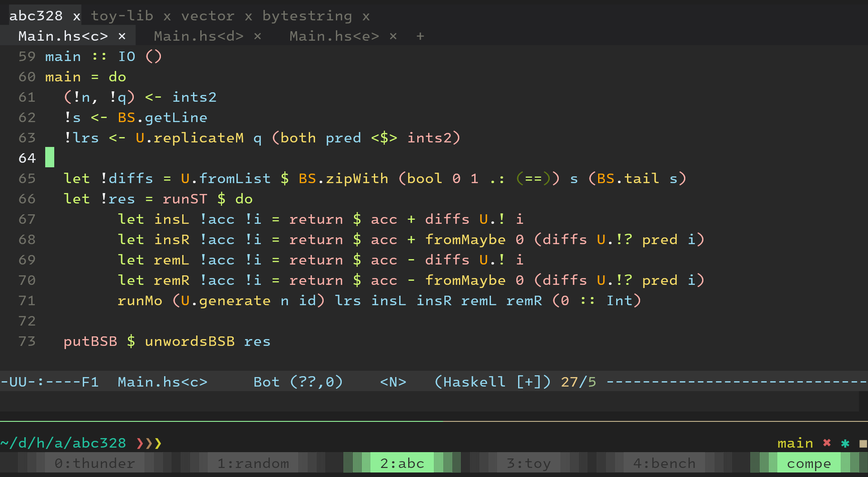
Task: Open tmux window 4:bench
Action: [665, 463]
